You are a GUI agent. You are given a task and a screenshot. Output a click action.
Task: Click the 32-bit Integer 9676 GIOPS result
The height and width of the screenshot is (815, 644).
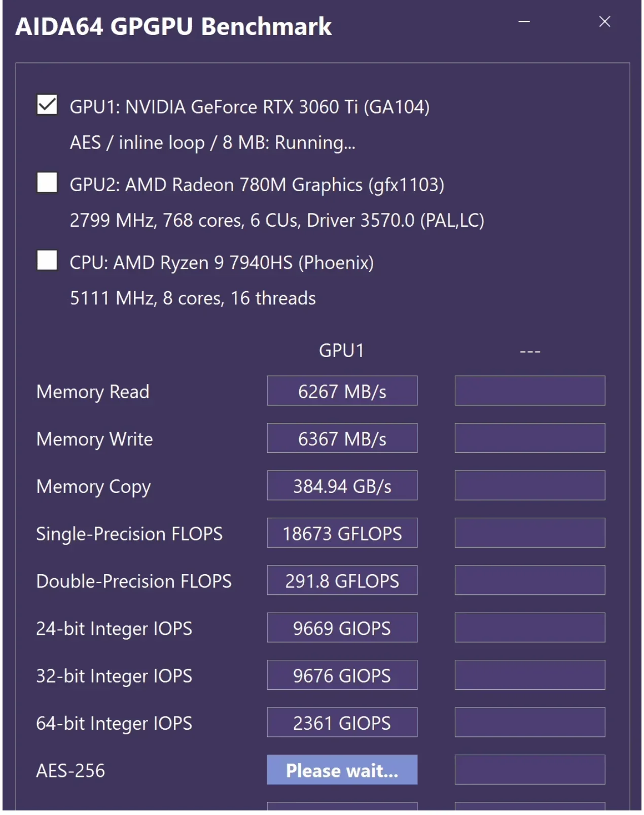click(342, 676)
